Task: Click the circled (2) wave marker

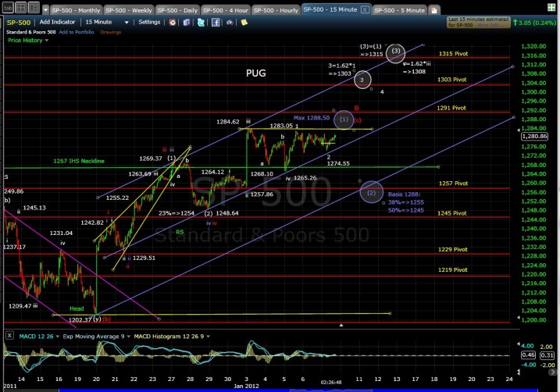Action: (x=372, y=192)
